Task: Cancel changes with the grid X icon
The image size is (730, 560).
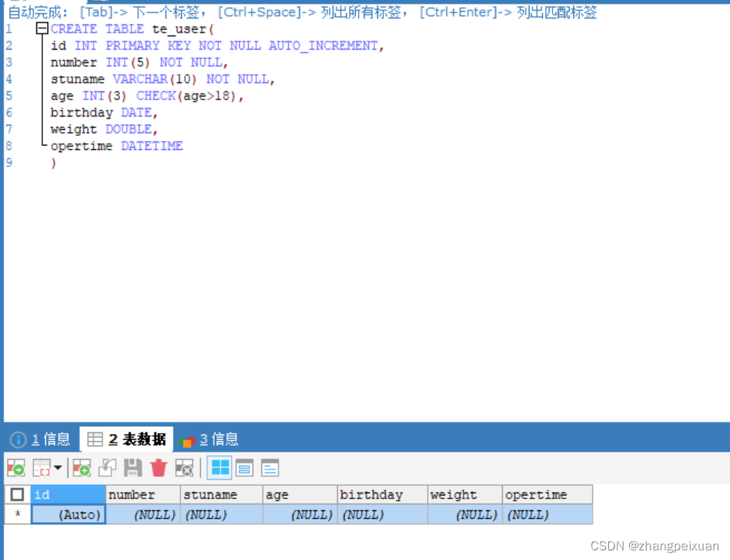Action: (184, 468)
